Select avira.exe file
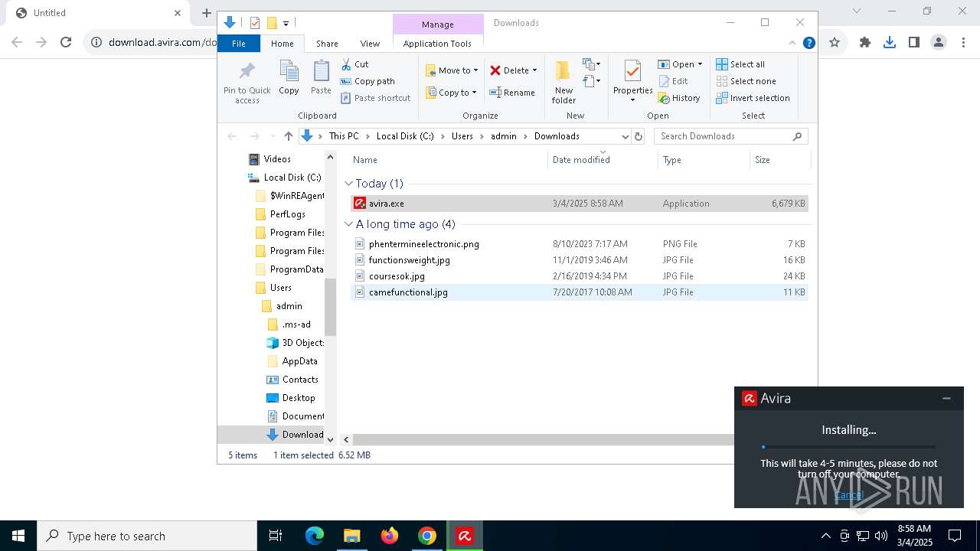Viewport: 980px width, 551px height. click(x=580, y=204)
